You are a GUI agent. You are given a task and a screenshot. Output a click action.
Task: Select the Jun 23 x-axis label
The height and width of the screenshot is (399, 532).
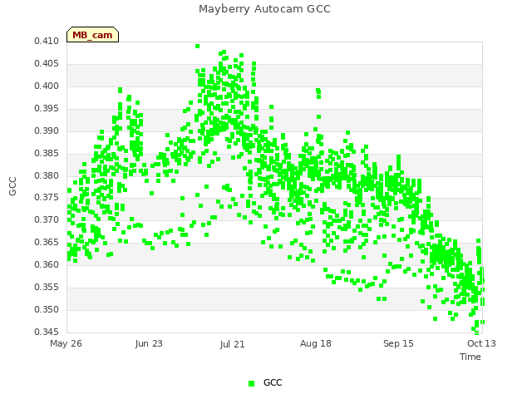[149, 343]
